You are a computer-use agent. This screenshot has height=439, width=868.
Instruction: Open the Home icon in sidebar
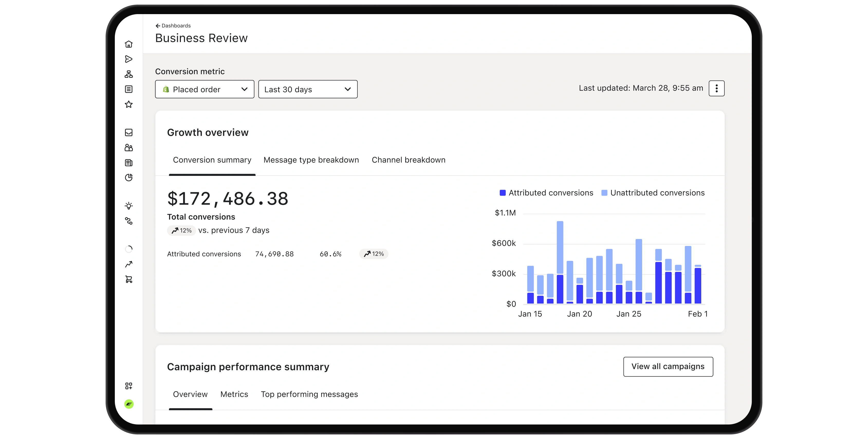pyautogui.click(x=128, y=44)
